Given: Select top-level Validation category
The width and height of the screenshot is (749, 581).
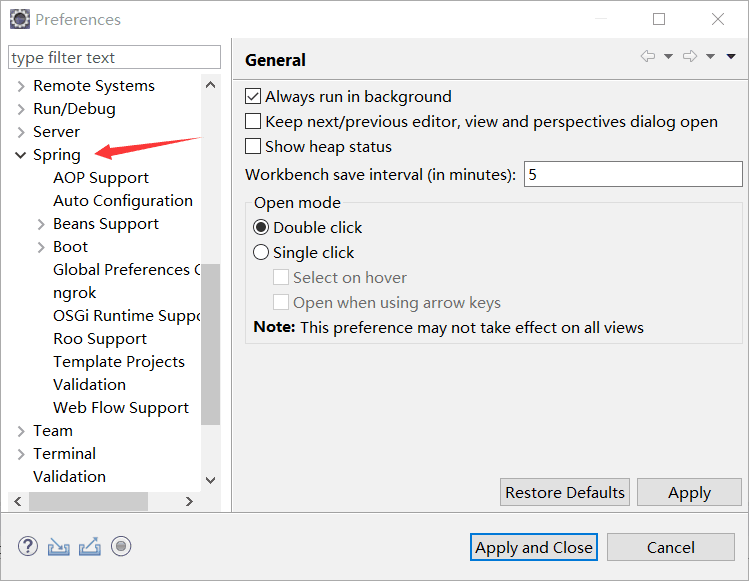Looking at the screenshot, I should [x=69, y=476].
